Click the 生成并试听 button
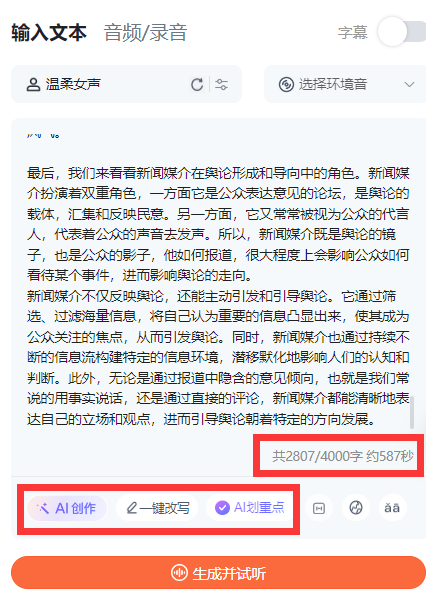This screenshot has width=426, height=595. tap(218, 573)
